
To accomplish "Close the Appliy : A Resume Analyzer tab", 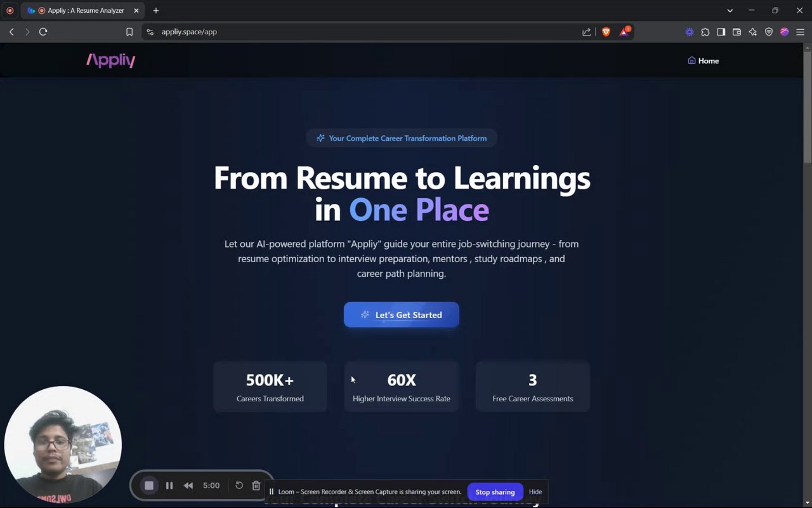I will (136, 10).
